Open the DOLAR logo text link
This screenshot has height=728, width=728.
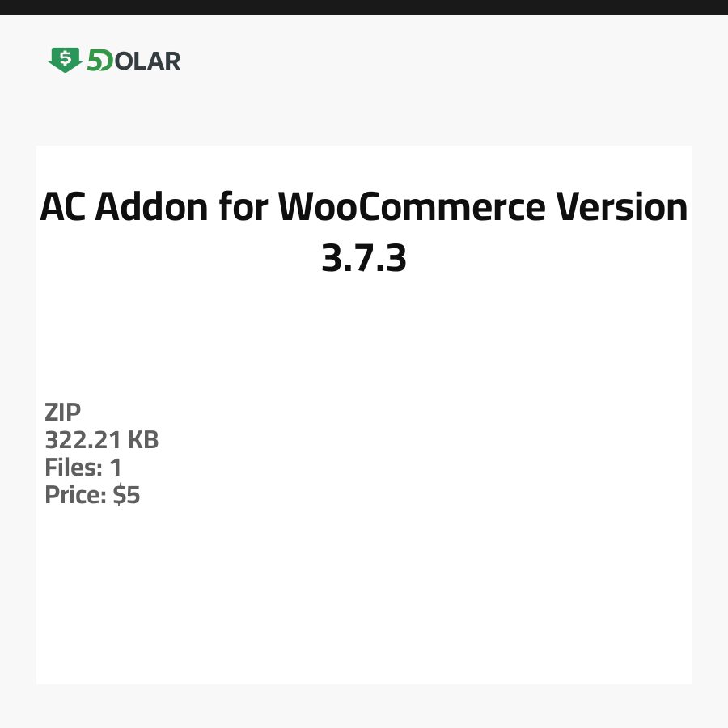(146, 61)
